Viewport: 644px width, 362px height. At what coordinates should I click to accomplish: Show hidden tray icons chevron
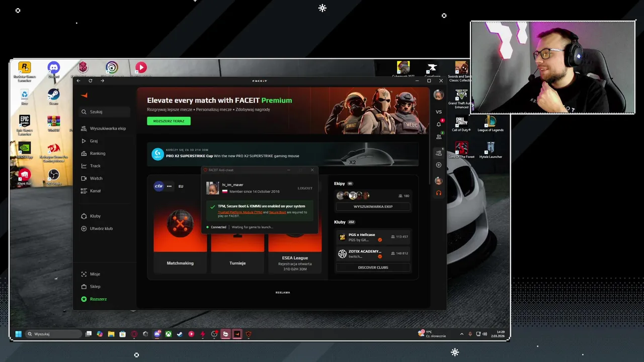tap(462, 334)
